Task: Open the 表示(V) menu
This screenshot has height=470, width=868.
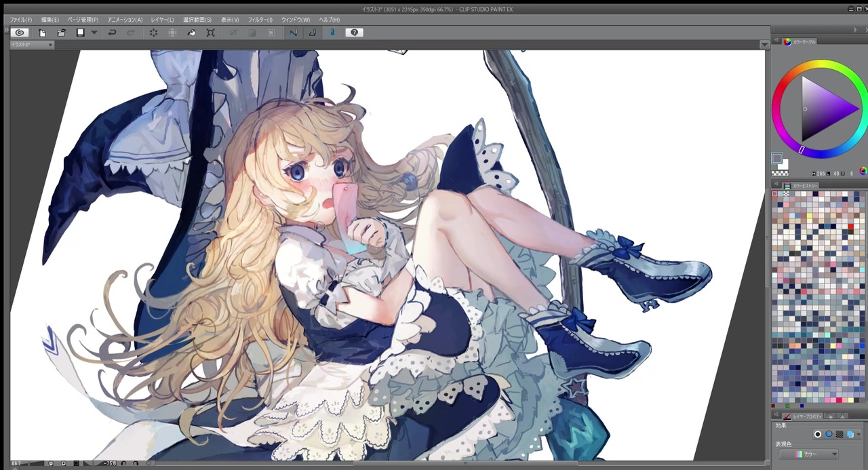Action: [x=230, y=20]
